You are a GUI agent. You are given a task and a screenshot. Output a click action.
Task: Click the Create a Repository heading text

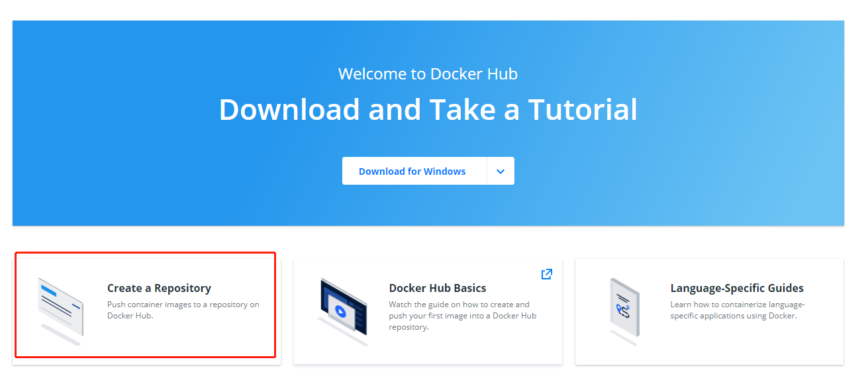159,288
